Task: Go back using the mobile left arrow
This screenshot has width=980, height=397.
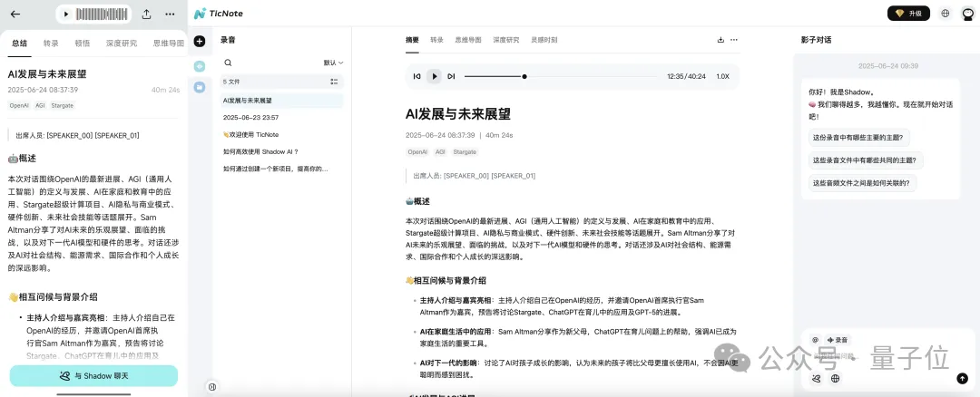Action: (15, 15)
